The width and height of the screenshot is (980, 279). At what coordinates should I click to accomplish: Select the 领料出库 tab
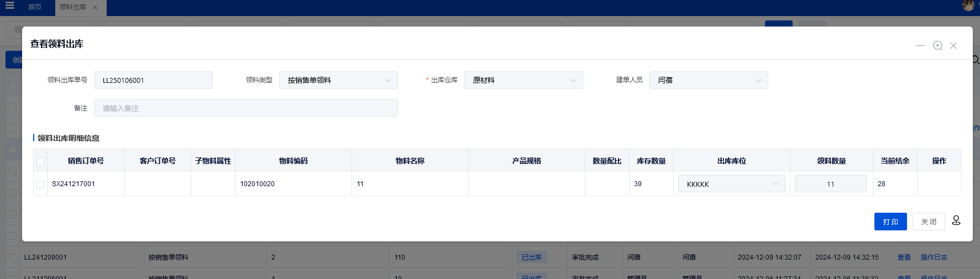pos(73,7)
